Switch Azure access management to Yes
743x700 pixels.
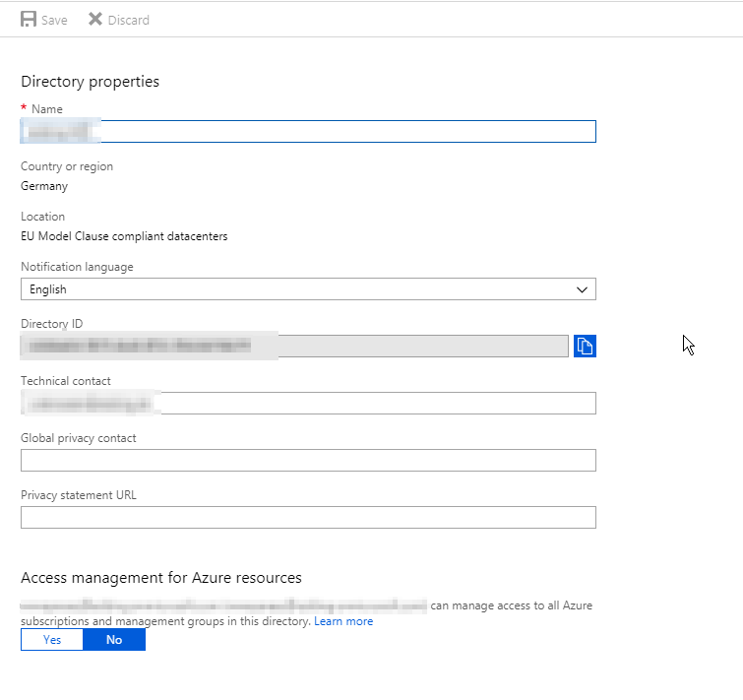pyautogui.click(x=52, y=640)
